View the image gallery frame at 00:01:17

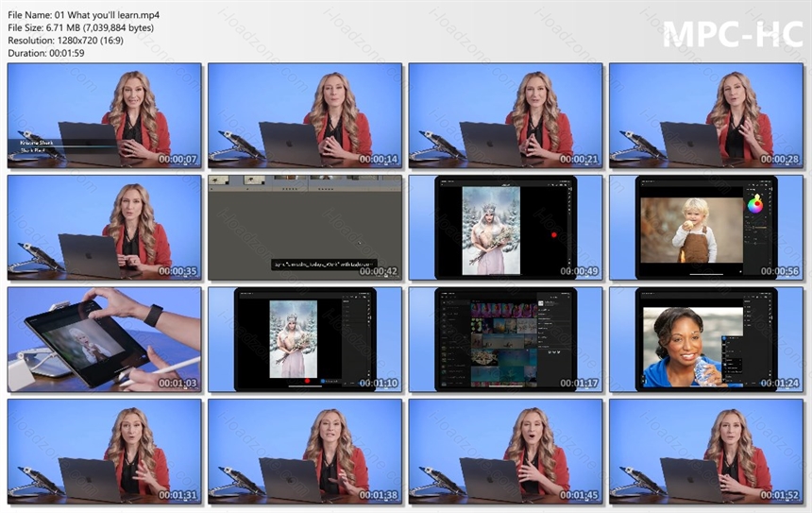click(505, 339)
